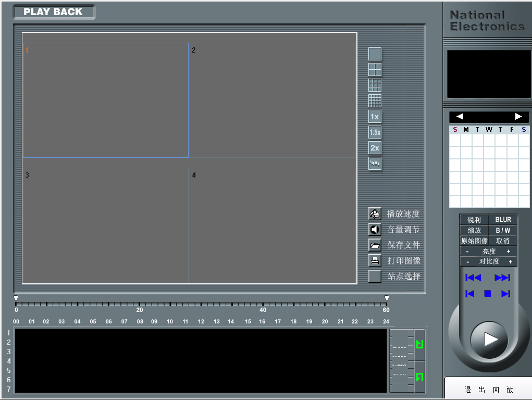This screenshot has height=400, width=532.
Task: Restore original image (原始图像)
Action: [474, 241]
